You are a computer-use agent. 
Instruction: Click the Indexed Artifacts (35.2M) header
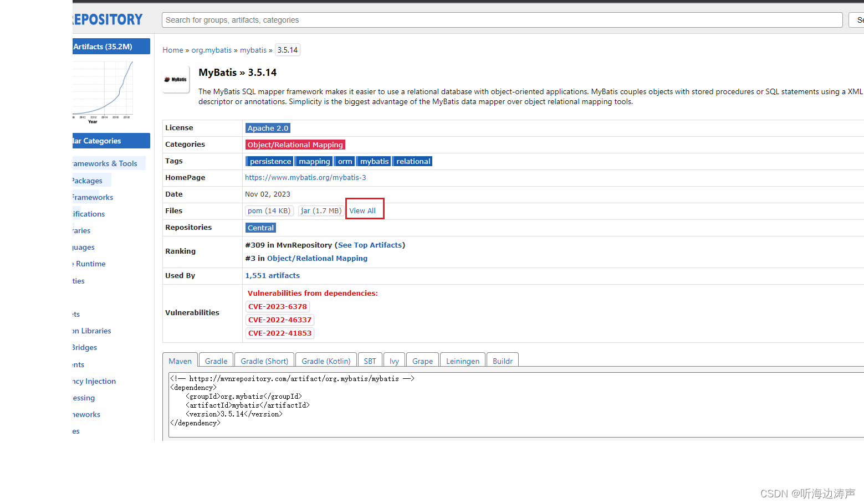pyautogui.click(x=111, y=47)
